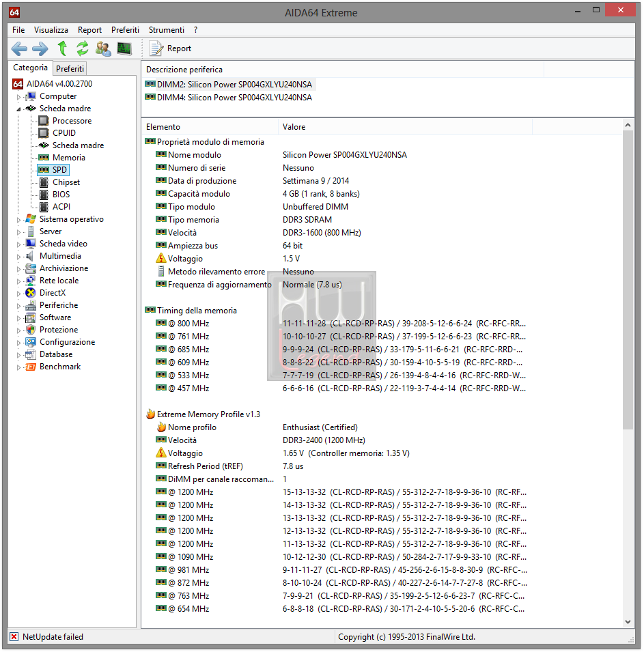Viewport: 644px width, 652px height.
Task: Expand the Server tree node
Action: coord(18,232)
